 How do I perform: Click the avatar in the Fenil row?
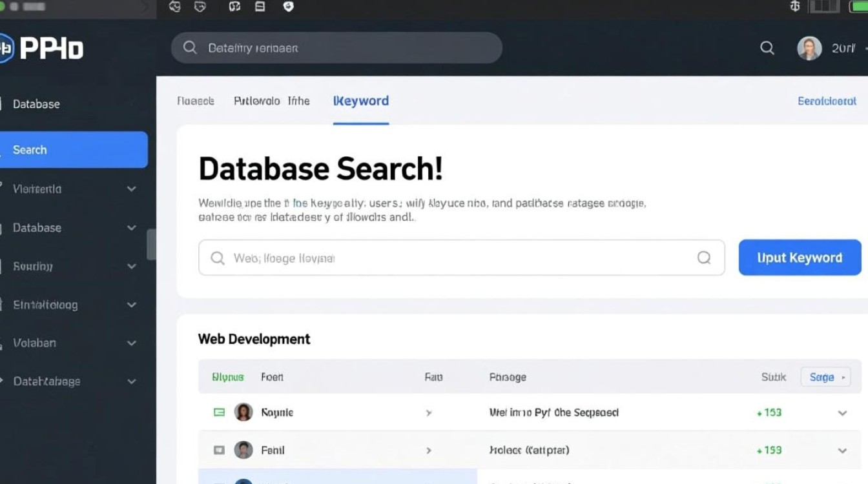[243, 450]
